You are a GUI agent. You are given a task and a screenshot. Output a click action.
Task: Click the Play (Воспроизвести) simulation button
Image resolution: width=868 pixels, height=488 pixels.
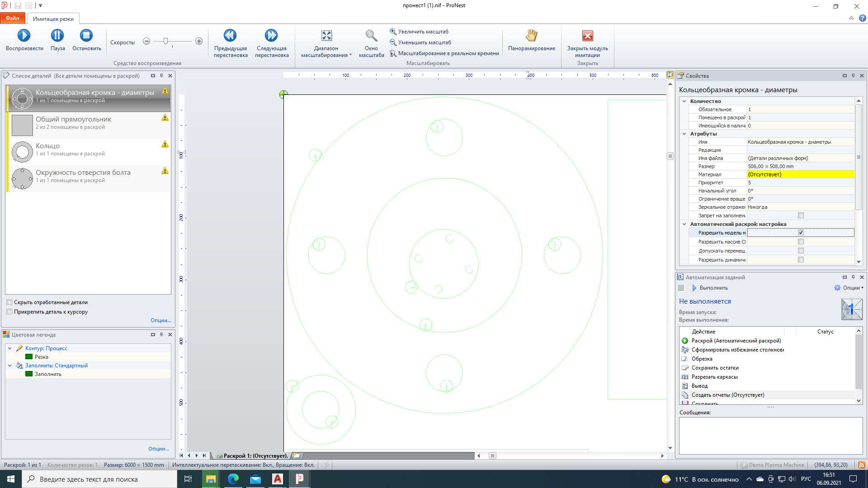24,36
